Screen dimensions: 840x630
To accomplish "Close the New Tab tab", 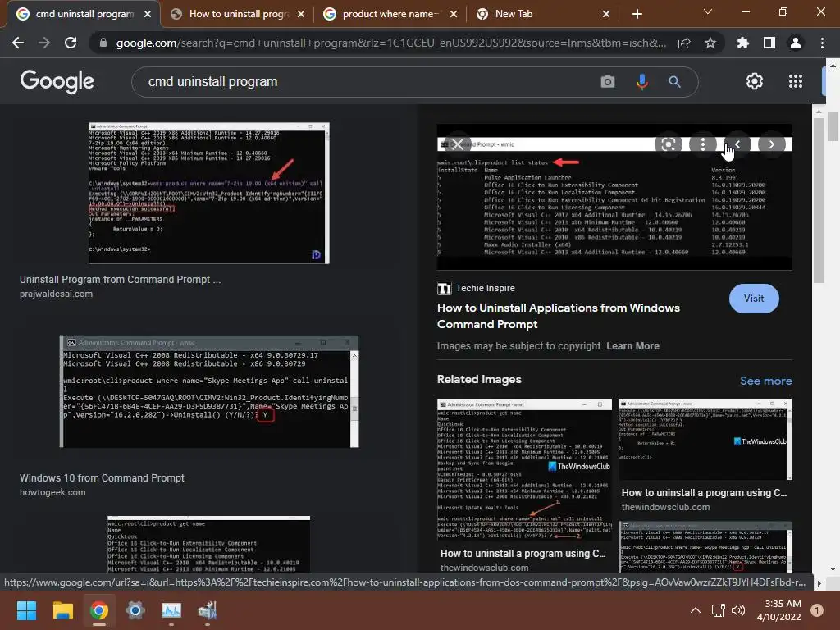I will pos(606,14).
